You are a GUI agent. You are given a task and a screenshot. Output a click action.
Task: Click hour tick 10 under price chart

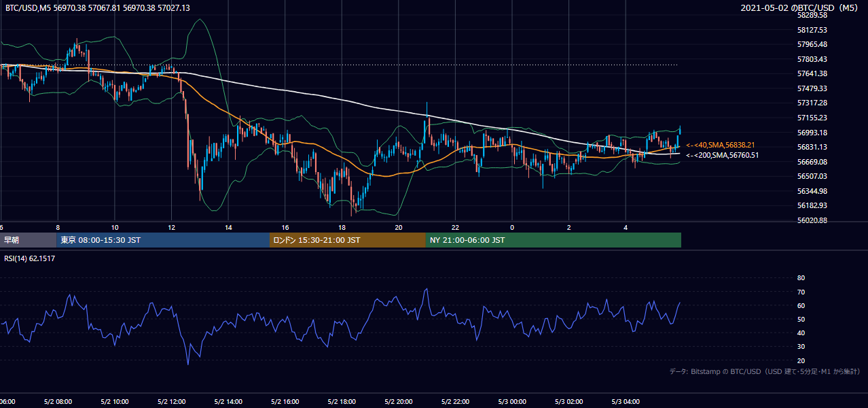115,228
